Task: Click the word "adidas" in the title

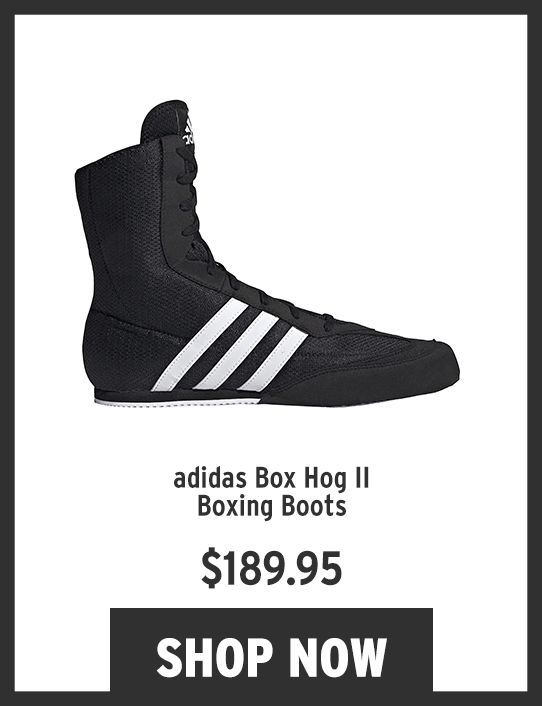Action: (210, 479)
